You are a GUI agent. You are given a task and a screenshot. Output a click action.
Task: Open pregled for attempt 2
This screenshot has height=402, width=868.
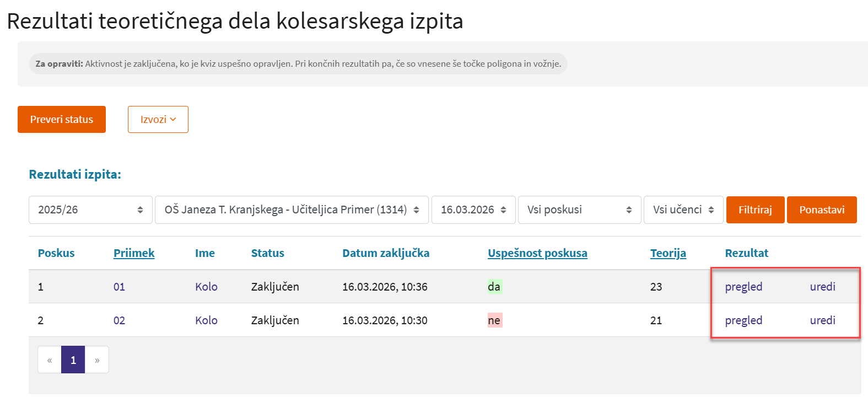click(743, 320)
